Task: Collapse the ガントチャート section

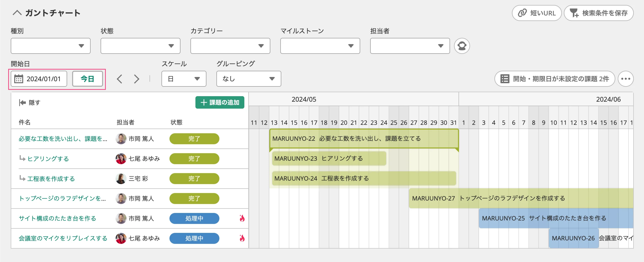Action: (x=17, y=12)
